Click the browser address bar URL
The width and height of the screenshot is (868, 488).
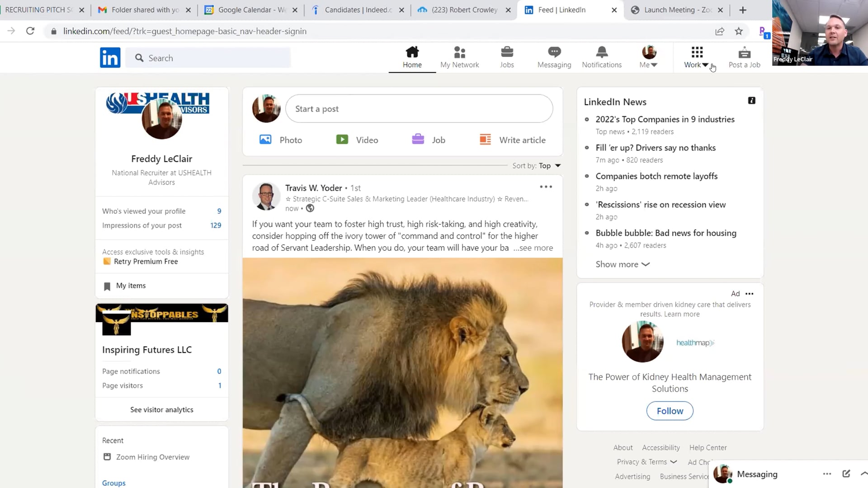184,31
